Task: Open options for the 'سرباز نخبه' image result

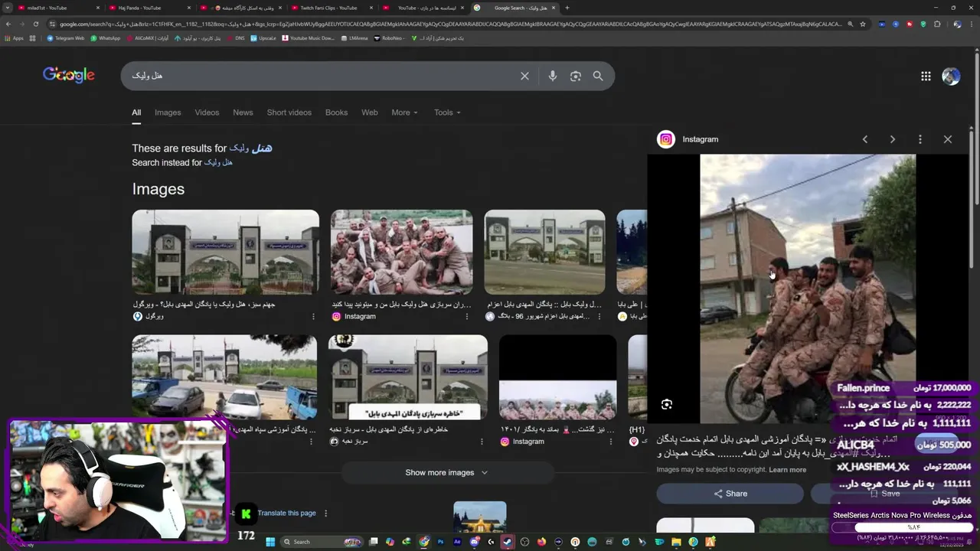Action: point(482,442)
